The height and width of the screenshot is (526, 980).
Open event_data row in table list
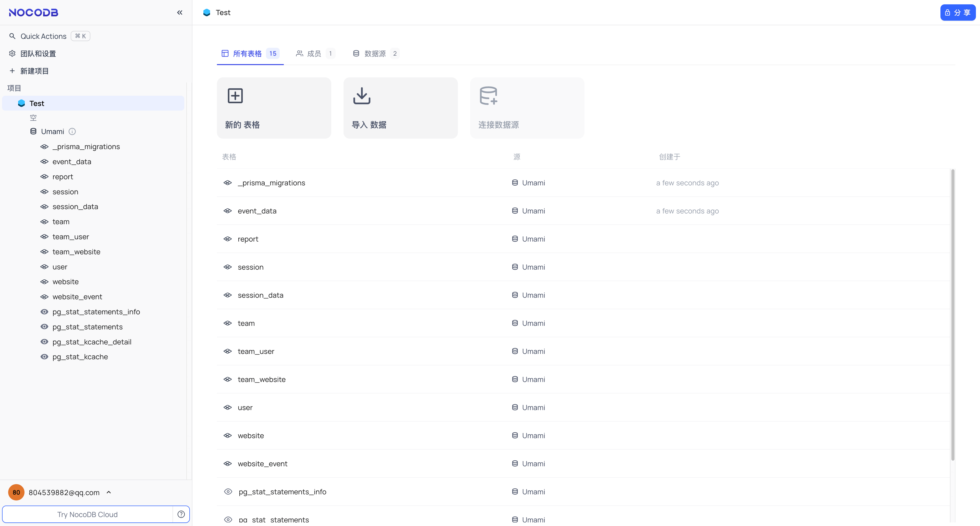[583, 211]
